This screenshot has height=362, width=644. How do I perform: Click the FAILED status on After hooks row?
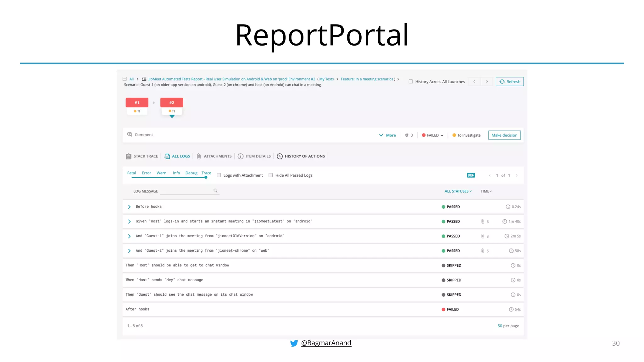(x=450, y=310)
